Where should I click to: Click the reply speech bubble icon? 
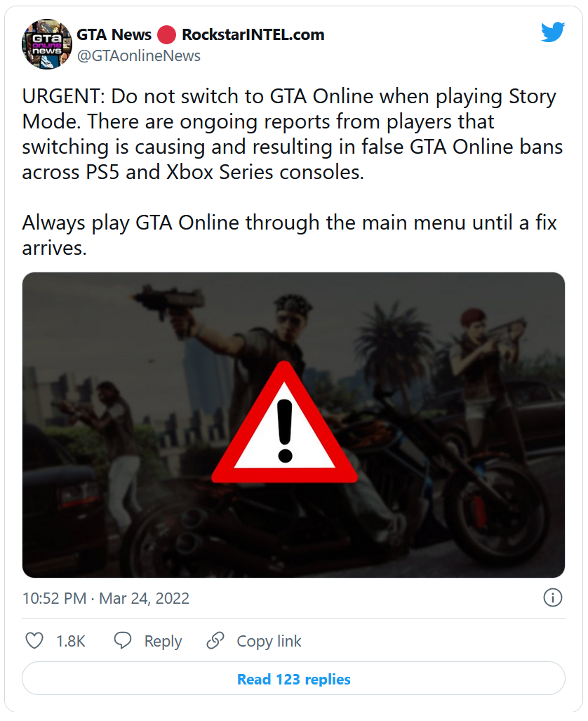point(123,640)
